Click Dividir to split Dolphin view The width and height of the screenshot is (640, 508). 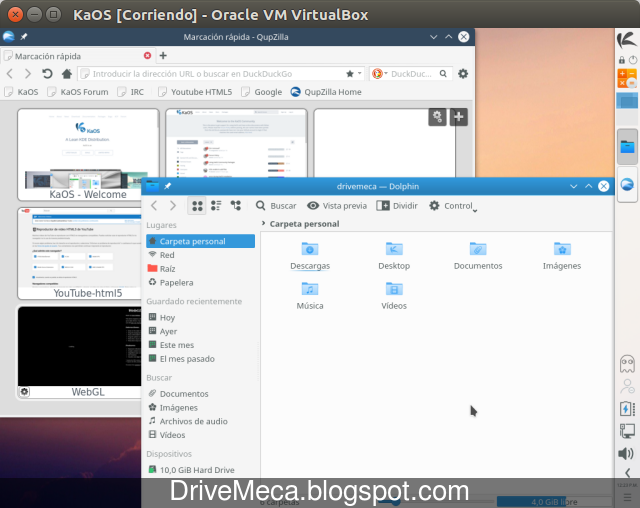(397, 206)
